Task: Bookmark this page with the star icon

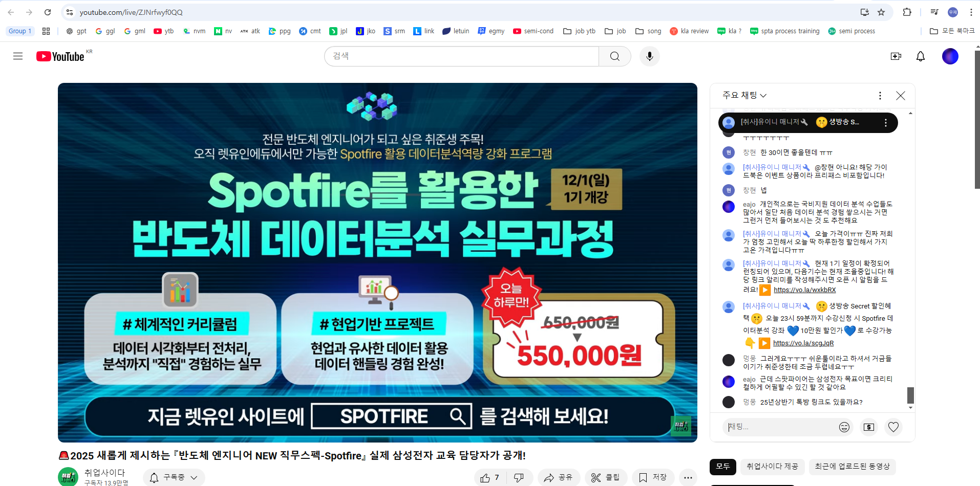Action: coord(881,12)
